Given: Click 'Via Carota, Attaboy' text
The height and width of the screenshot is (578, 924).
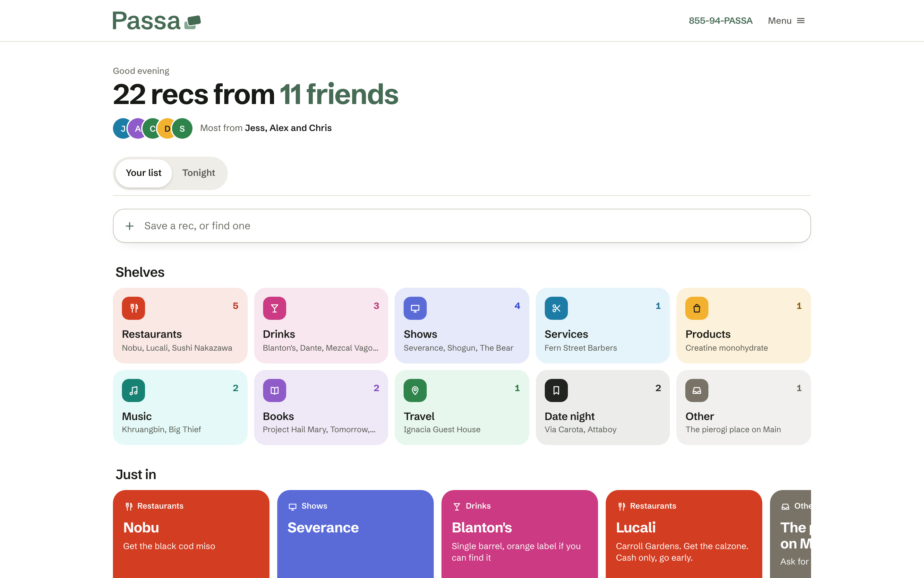Looking at the screenshot, I should tap(580, 430).
